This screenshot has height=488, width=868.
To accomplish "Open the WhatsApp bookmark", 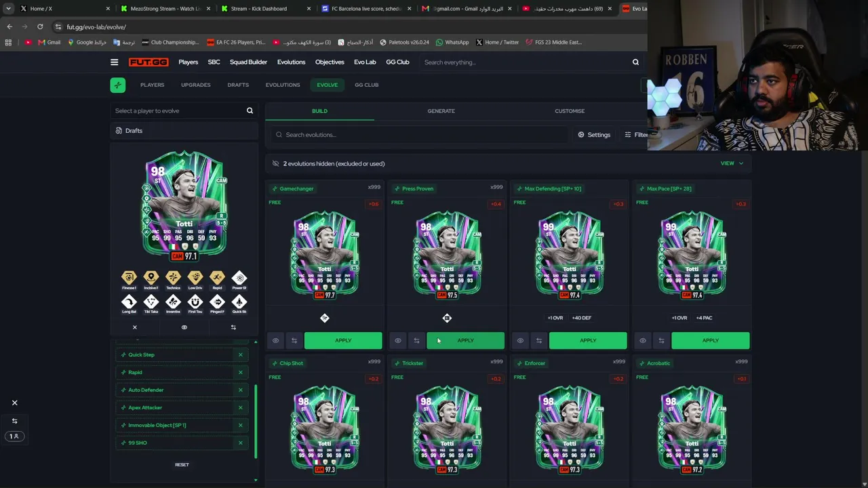I will 452,42.
